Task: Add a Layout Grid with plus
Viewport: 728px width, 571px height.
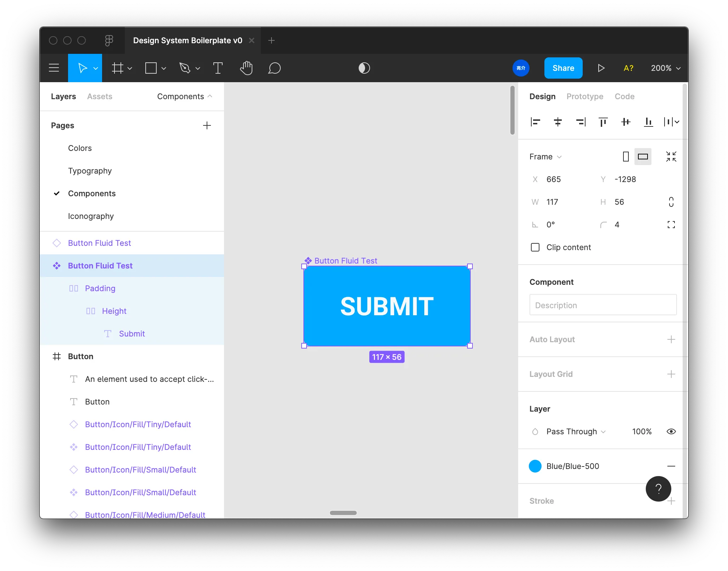Action: (x=671, y=374)
